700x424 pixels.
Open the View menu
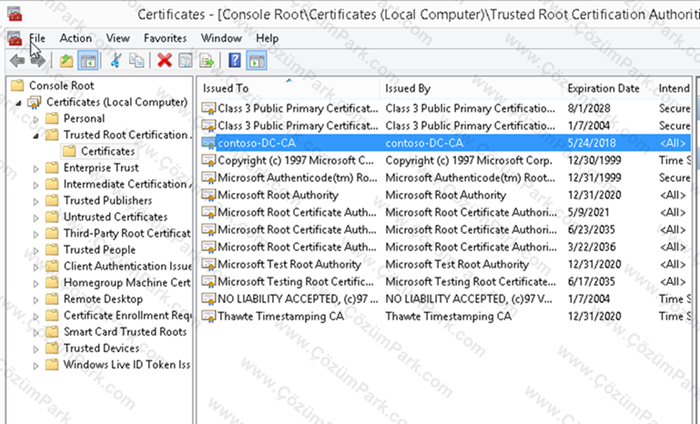pos(118,38)
